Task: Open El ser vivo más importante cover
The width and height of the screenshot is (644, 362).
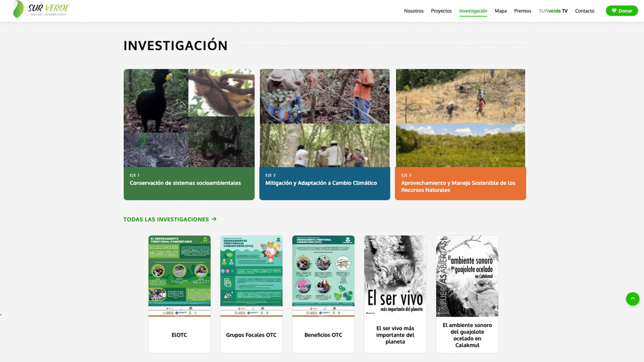Action: [395, 276]
